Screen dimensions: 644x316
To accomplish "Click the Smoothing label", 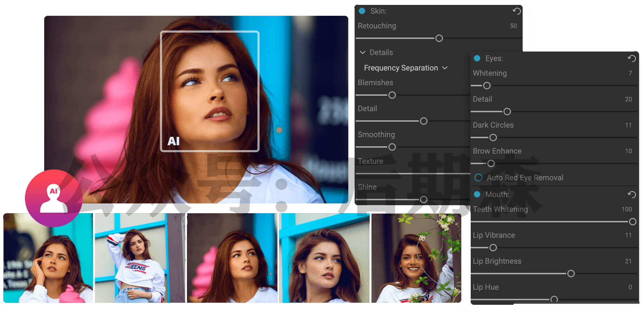I will click(376, 135).
